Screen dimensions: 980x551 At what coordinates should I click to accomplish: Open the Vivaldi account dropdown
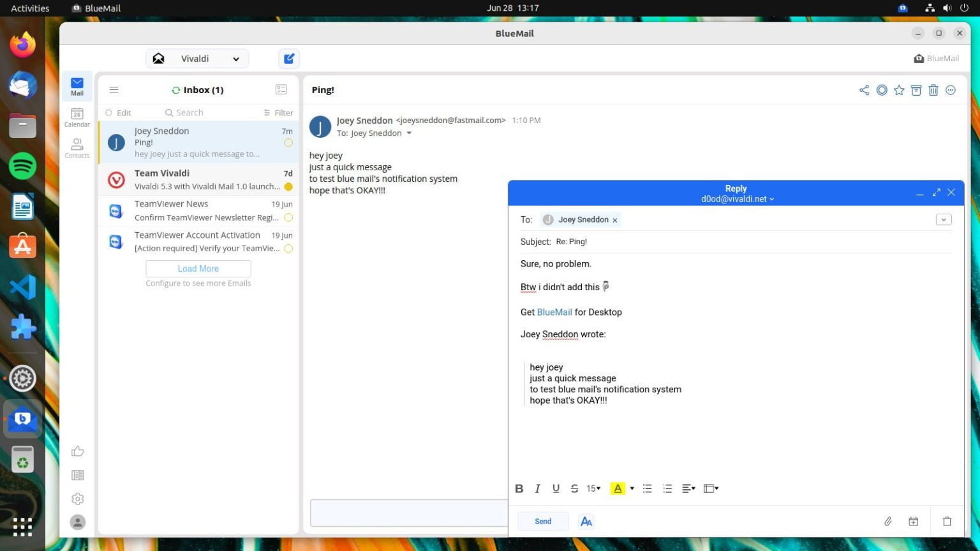coord(197,59)
